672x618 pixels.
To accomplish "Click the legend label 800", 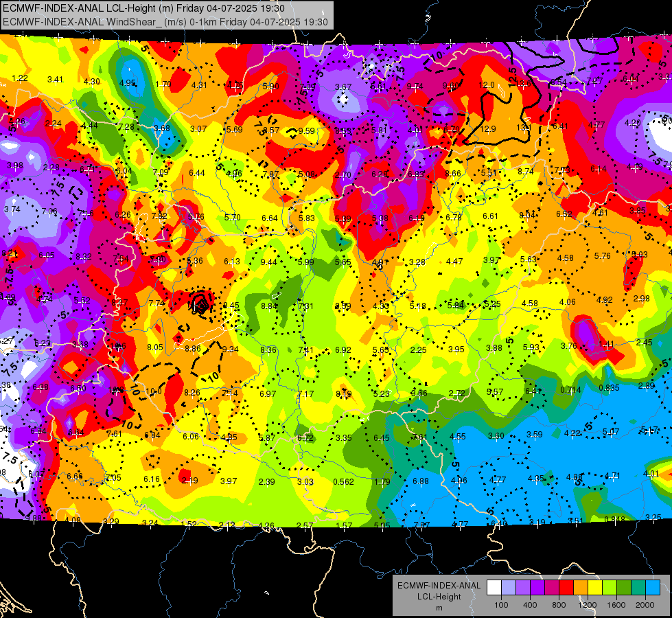I will [x=559, y=605].
